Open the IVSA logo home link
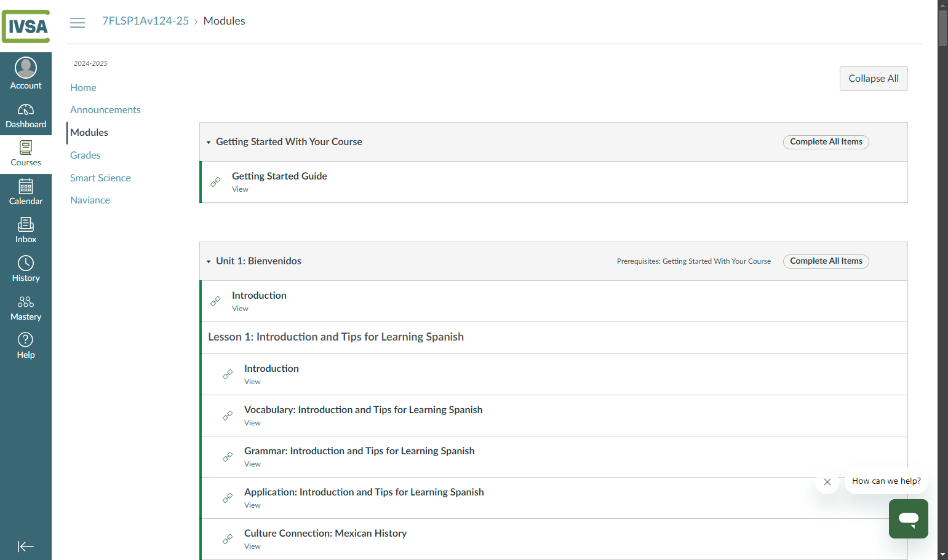Viewport: 948px width, 560px height. click(26, 26)
